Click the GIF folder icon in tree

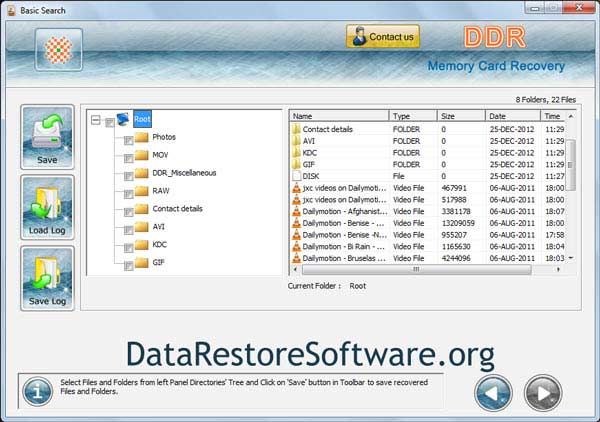(x=142, y=262)
